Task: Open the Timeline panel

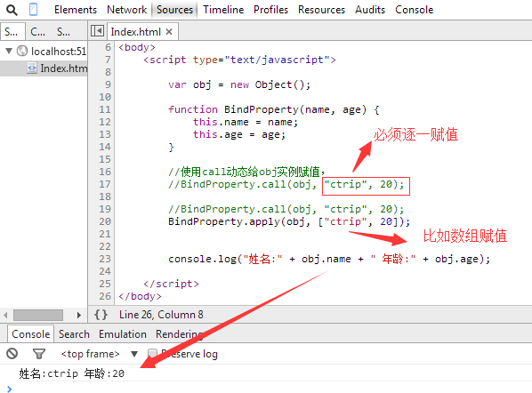Action: click(x=223, y=10)
